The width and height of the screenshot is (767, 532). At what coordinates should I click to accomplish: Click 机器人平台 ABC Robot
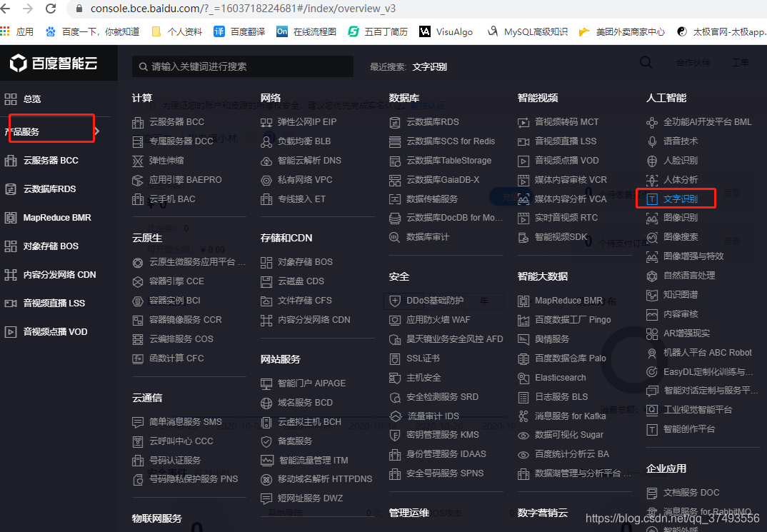click(x=707, y=353)
